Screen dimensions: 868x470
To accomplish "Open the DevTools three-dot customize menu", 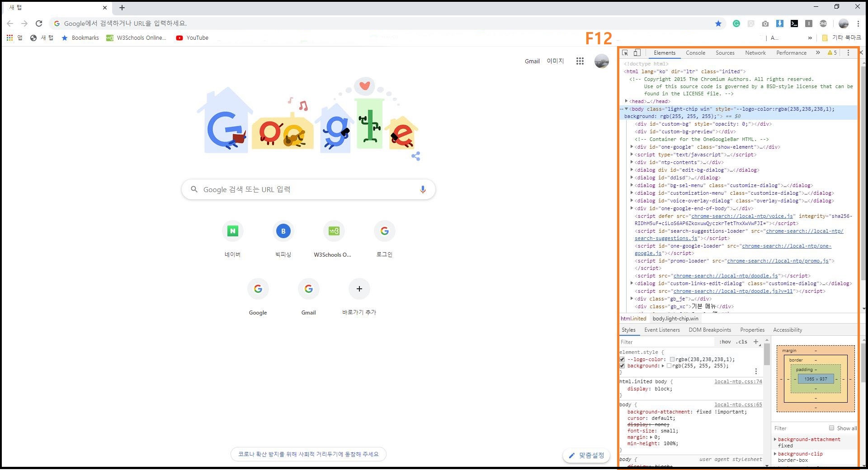I will click(848, 53).
